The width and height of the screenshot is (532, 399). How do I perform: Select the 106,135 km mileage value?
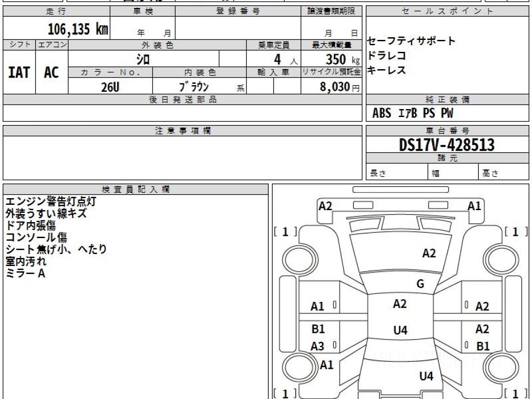pyautogui.click(x=78, y=29)
